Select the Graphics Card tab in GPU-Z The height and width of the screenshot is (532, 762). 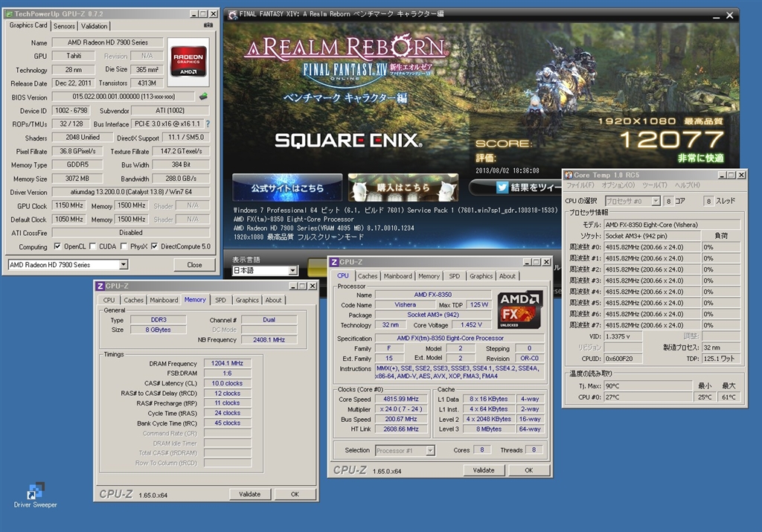click(x=28, y=25)
